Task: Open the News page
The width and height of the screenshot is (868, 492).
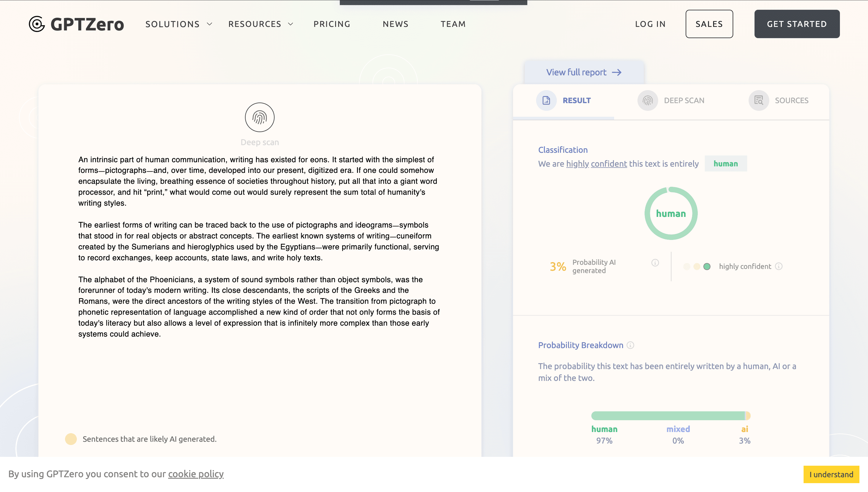Action: [395, 24]
